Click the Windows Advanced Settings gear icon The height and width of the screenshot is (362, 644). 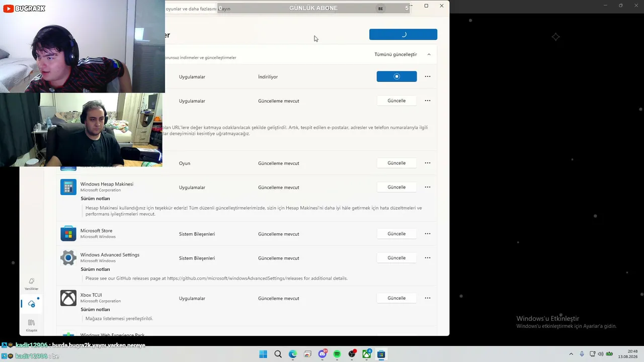[68, 258]
